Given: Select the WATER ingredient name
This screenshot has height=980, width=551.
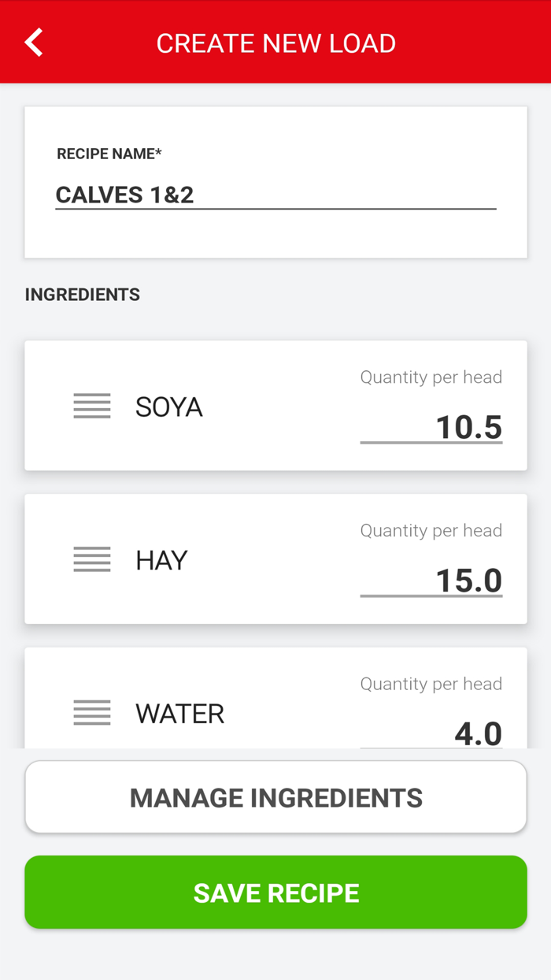Looking at the screenshot, I should pos(179,714).
